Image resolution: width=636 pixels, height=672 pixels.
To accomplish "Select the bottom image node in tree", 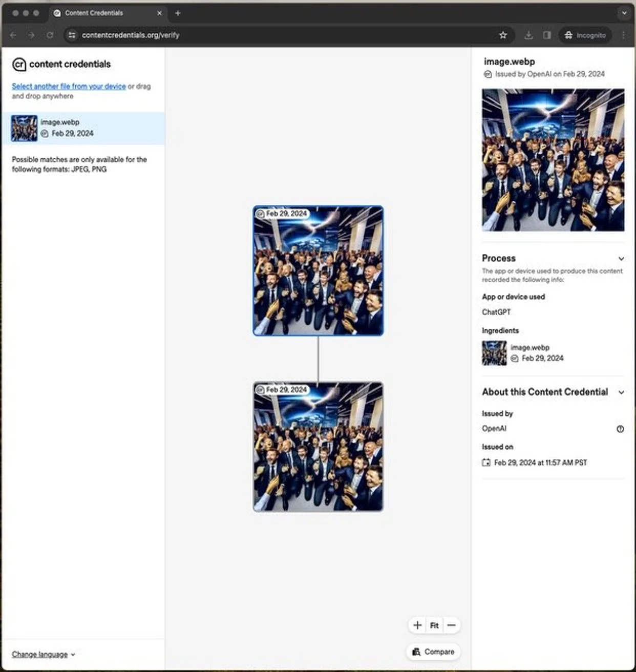I will [318, 447].
